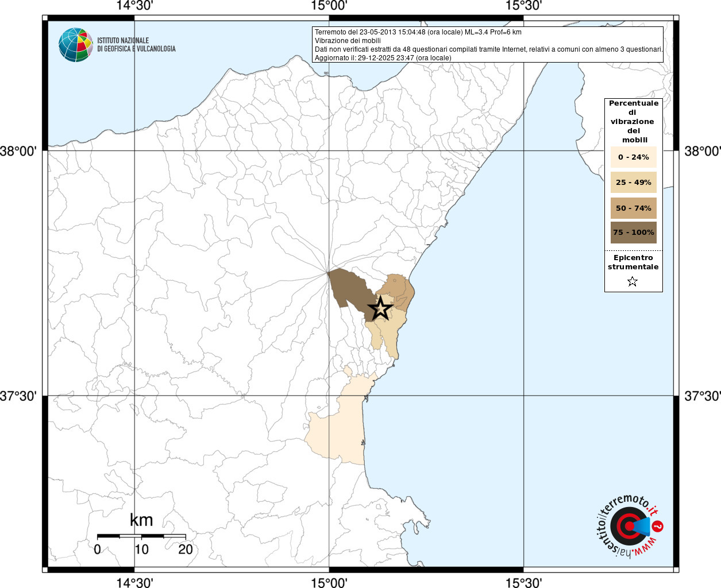Screen dimensions: 721x588
Task: Click the star symbol in the legend
Action: click(633, 281)
